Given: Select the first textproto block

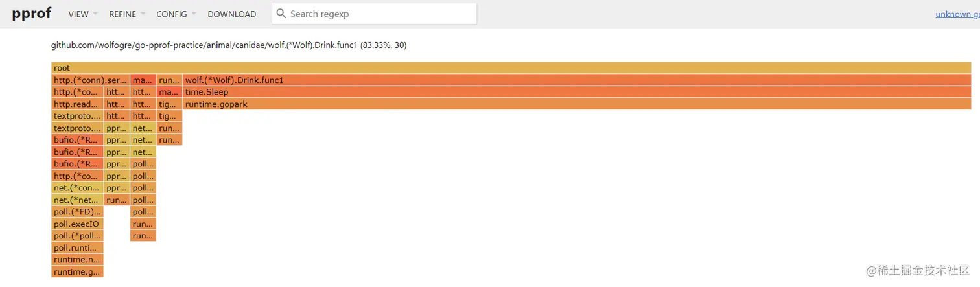Looking at the screenshot, I should [x=77, y=116].
